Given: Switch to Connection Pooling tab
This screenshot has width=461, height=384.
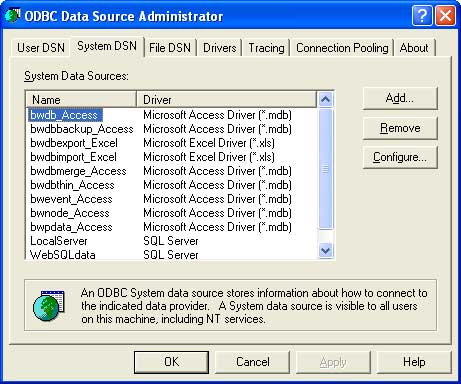Looking at the screenshot, I should pyautogui.click(x=342, y=48).
